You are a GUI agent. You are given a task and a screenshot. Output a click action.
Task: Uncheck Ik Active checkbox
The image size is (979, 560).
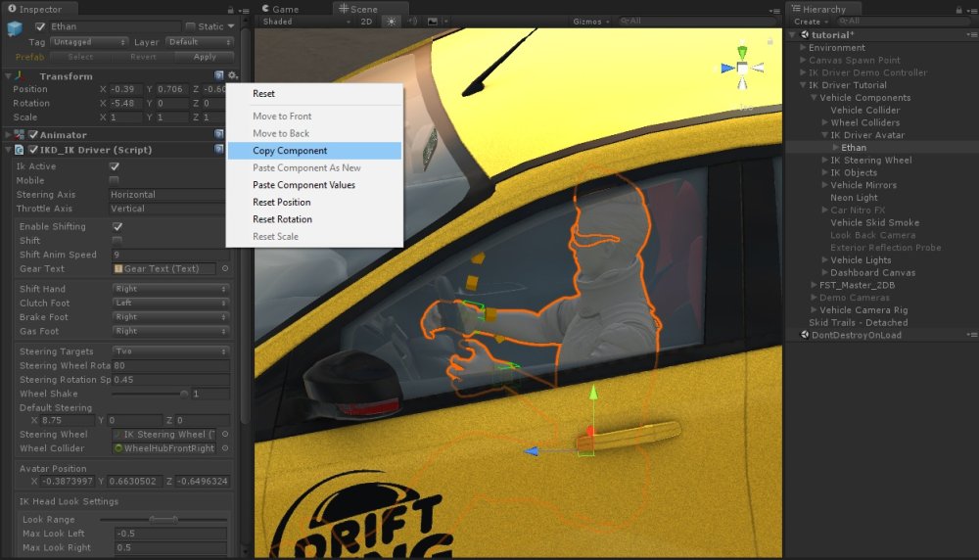(115, 166)
